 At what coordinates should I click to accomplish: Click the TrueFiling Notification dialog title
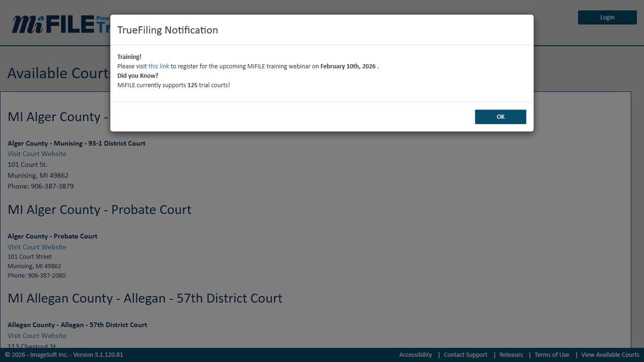tap(167, 30)
